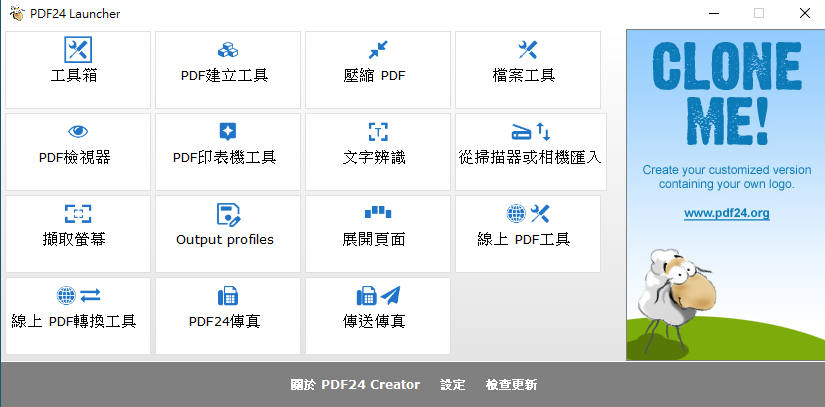
Task: Open 工具箱 tile label
Action: (74, 76)
